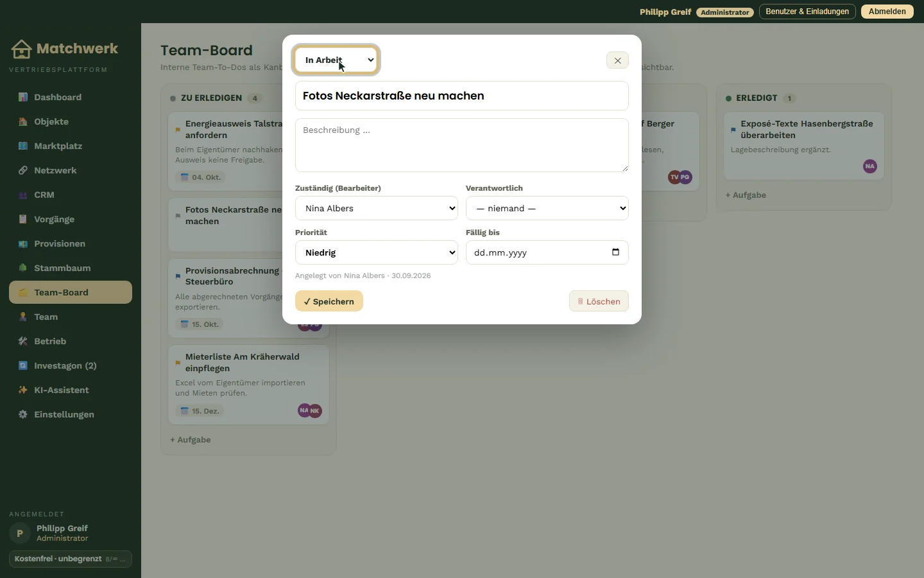Navigate to Objekte section

[71, 121]
